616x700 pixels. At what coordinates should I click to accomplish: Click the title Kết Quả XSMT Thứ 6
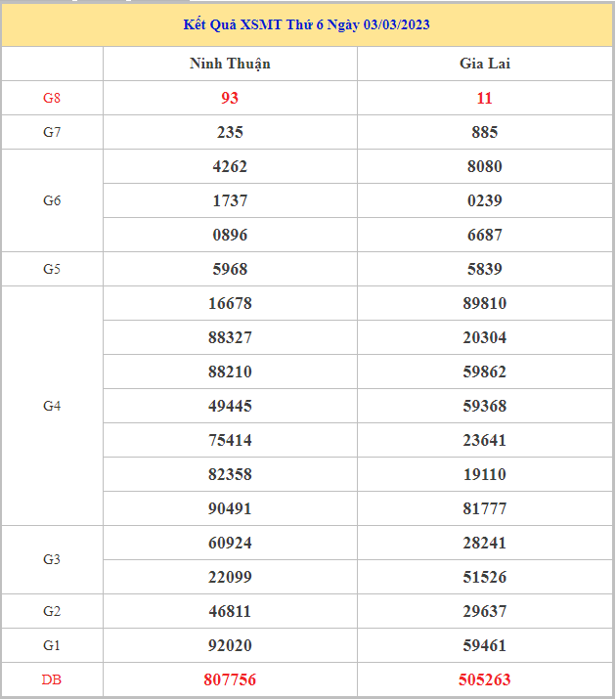(x=306, y=24)
